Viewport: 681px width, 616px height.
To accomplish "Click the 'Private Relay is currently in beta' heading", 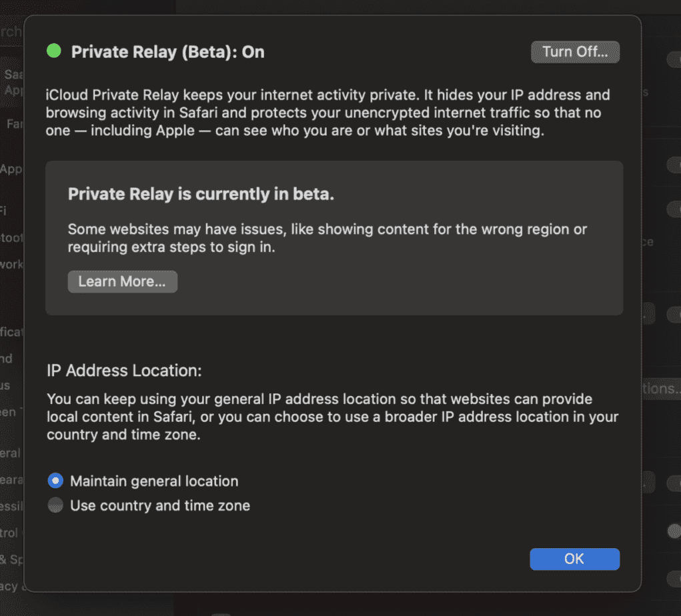I will 201,195.
